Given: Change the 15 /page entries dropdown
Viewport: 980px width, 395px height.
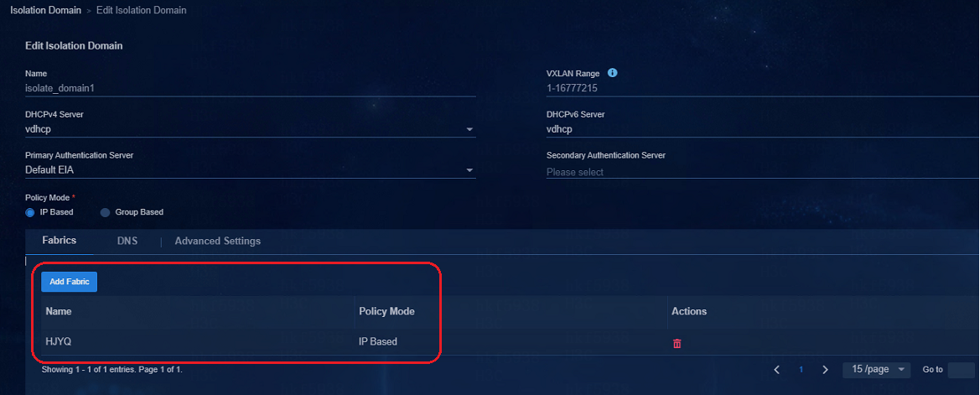Looking at the screenshot, I should click(x=878, y=369).
